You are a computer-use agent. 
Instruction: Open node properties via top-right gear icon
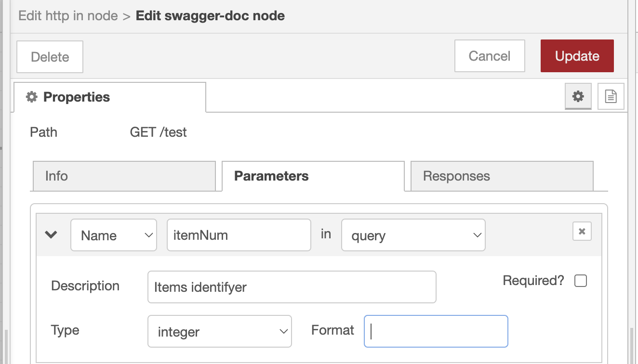point(578,97)
